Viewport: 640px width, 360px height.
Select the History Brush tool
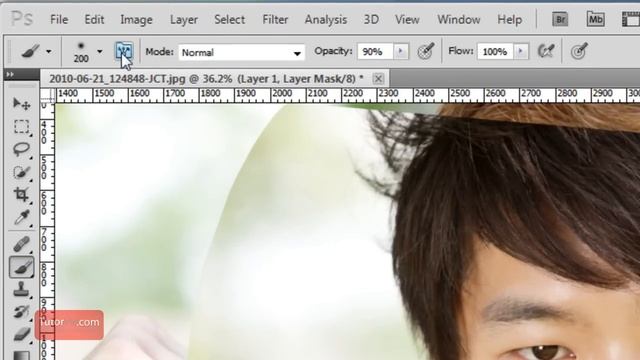point(21,311)
